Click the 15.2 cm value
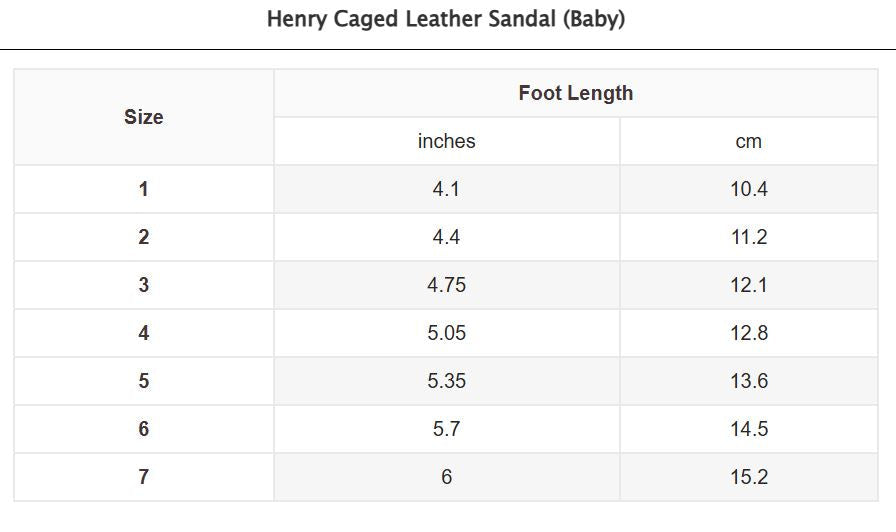This screenshot has width=896, height=532. (748, 477)
